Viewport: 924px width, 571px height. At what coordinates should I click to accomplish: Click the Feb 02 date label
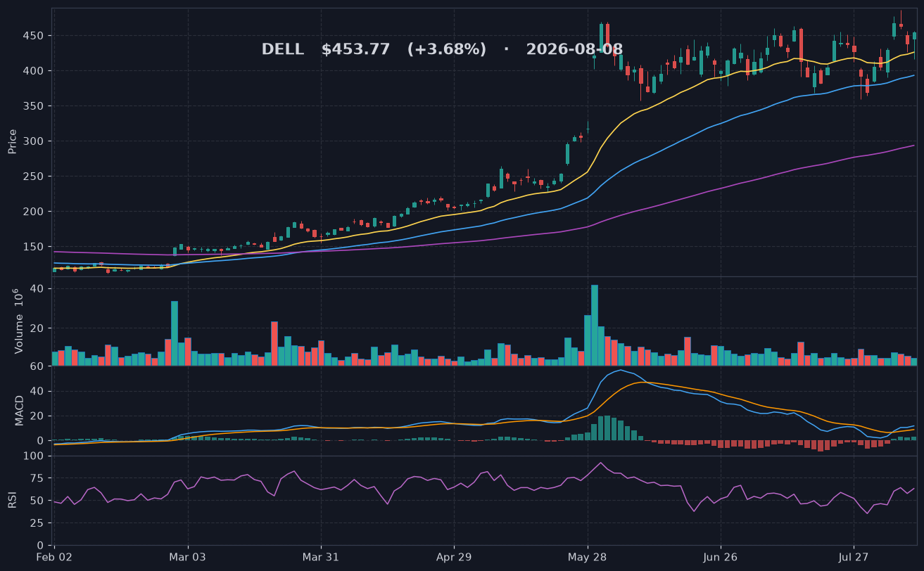tap(55, 558)
